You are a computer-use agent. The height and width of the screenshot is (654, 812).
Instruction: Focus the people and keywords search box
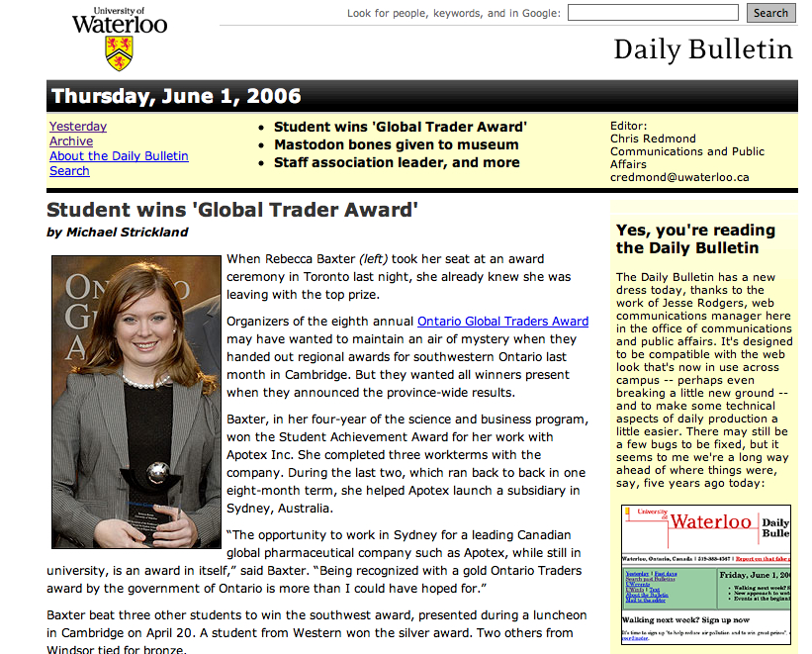(x=652, y=13)
